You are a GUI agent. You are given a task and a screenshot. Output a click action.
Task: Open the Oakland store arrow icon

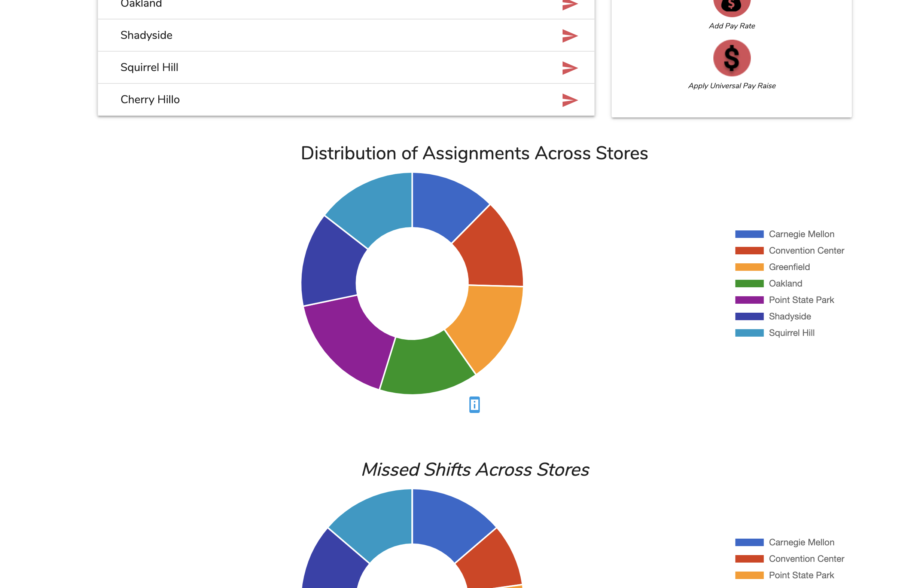pyautogui.click(x=570, y=4)
